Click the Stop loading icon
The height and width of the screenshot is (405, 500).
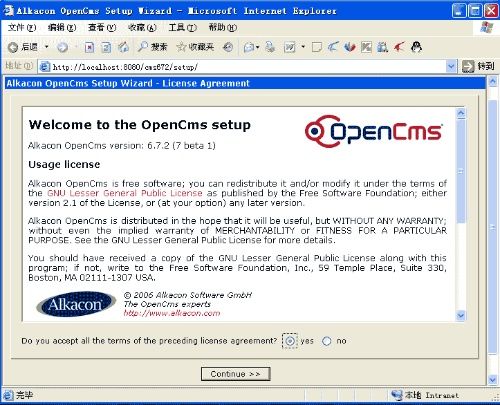tap(89, 47)
